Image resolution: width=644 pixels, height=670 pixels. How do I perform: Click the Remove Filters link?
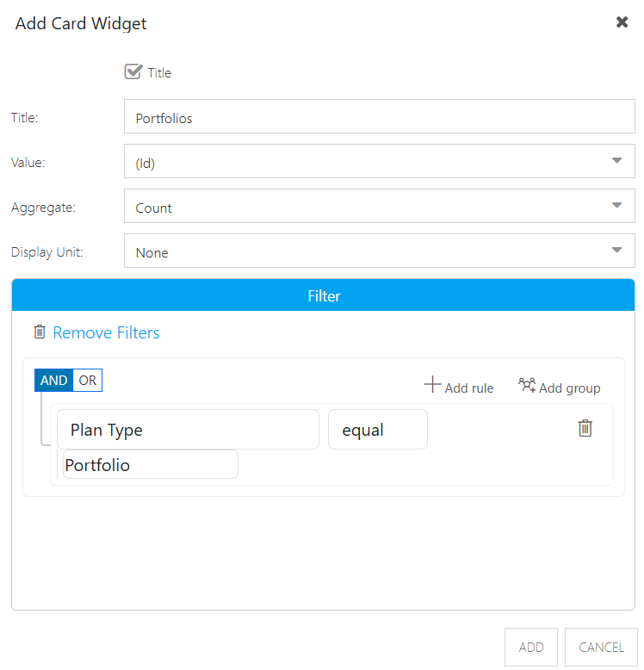[106, 332]
